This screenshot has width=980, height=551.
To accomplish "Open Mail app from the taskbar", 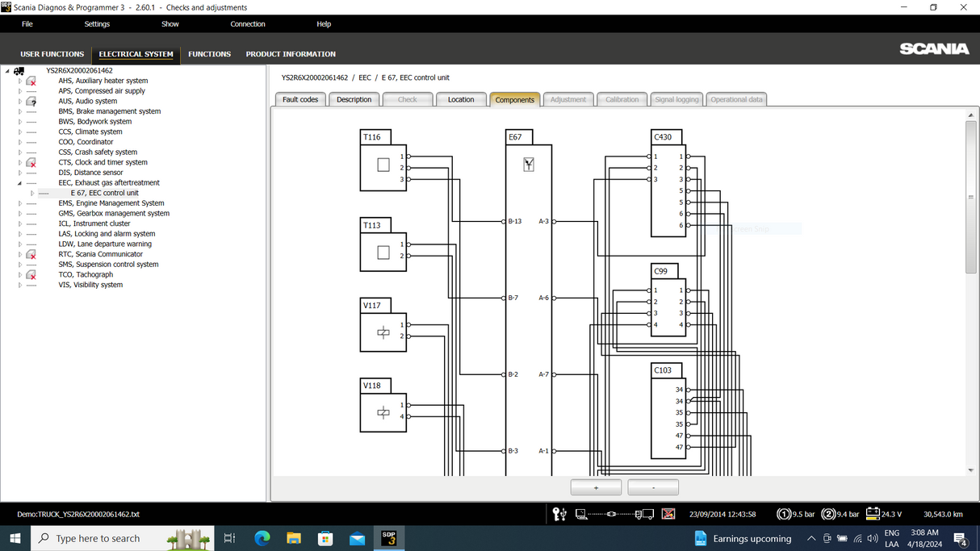I will pos(357,538).
